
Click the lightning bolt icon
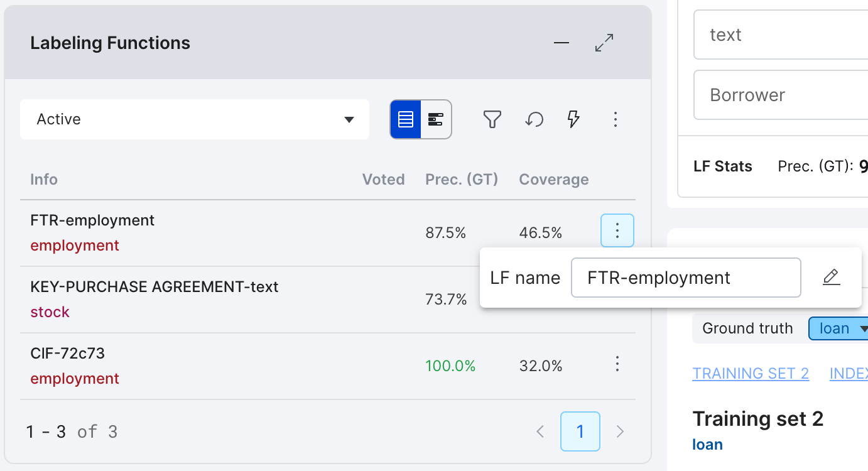click(x=573, y=119)
